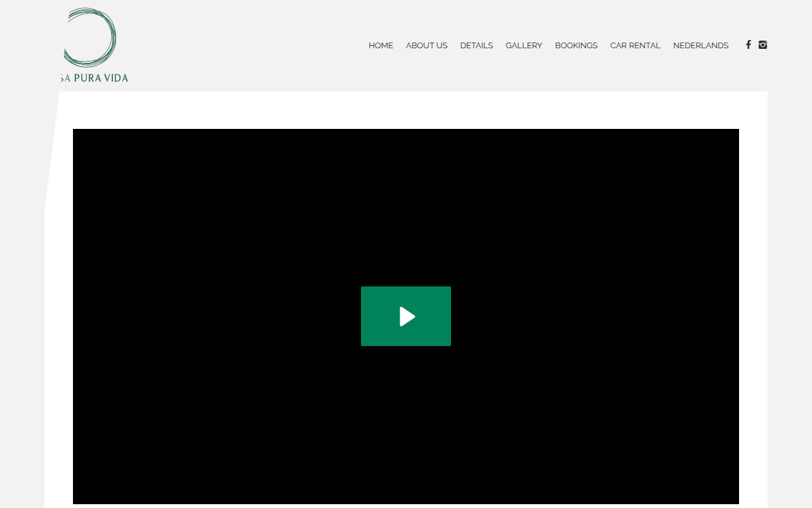View the Gallery page
The image size is (812, 508).
pos(524,46)
